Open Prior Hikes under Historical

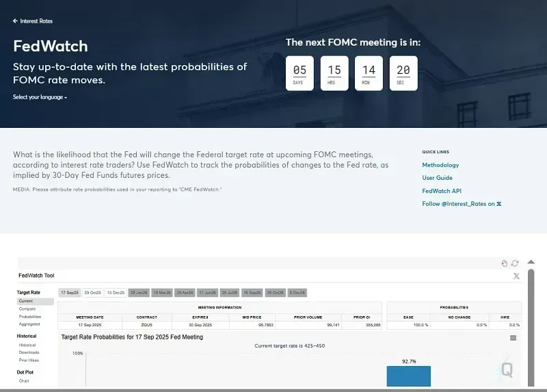[x=29, y=360]
